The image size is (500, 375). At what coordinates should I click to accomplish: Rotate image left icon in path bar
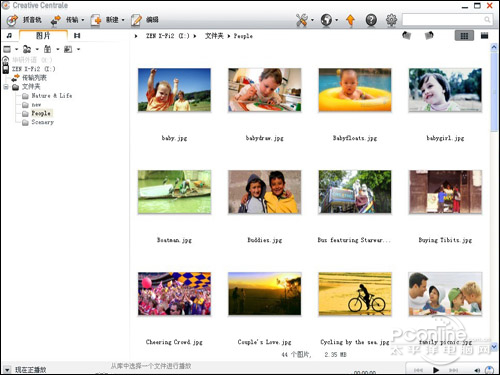click(x=406, y=35)
